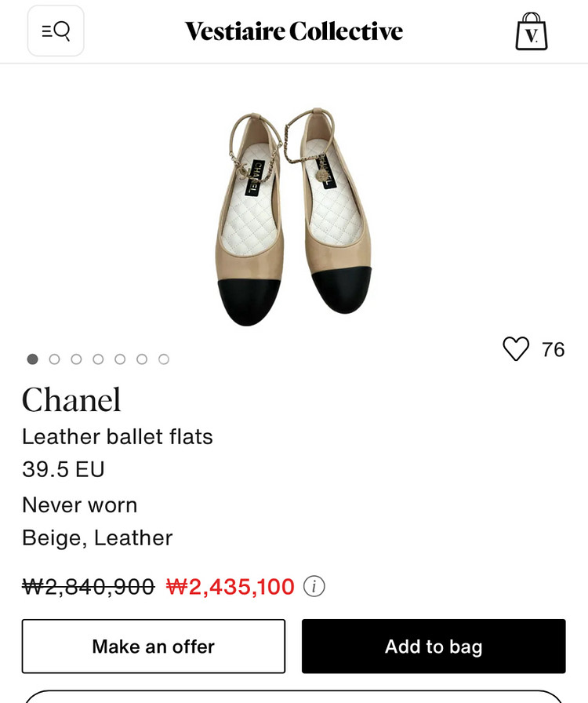Open the shopping bag icon
The image size is (588, 703).
[532, 31]
